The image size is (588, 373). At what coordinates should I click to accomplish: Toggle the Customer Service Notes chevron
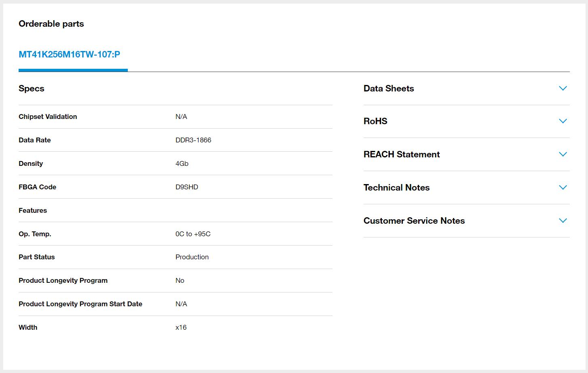tap(563, 221)
